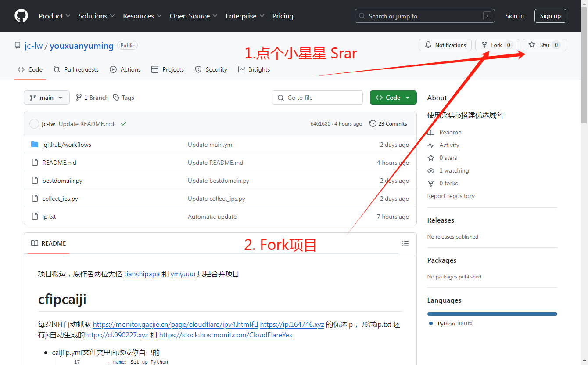Switch to the Pull requests tab
This screenshot has height=365, width=588.
point(76,69)
